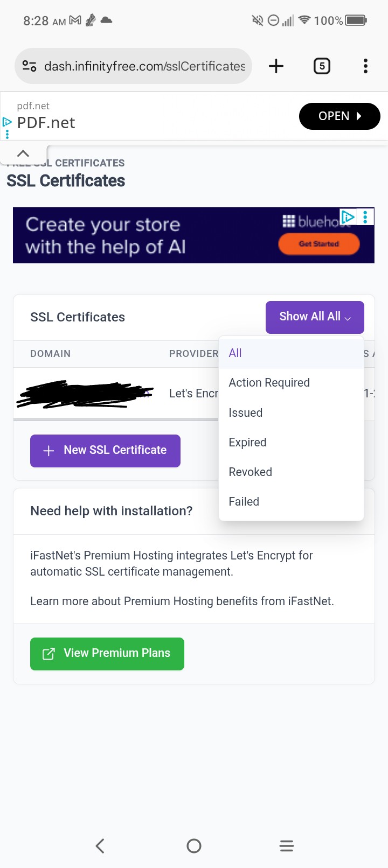Pick Failed from the status filter
388x868 pixels.
coord(244,502)
